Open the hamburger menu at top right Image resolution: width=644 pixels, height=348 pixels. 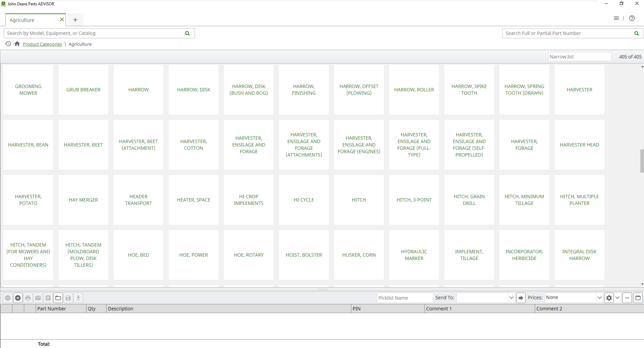point(616,18)
